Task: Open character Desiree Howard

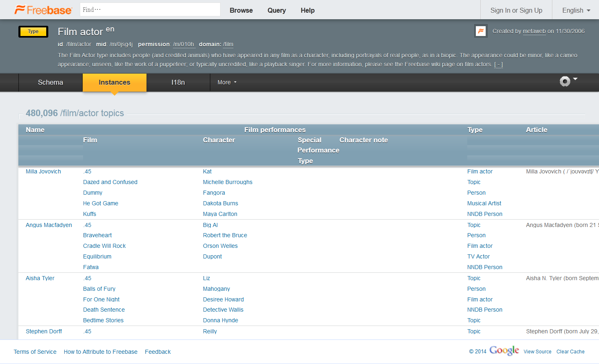Action: pos(223,299)
